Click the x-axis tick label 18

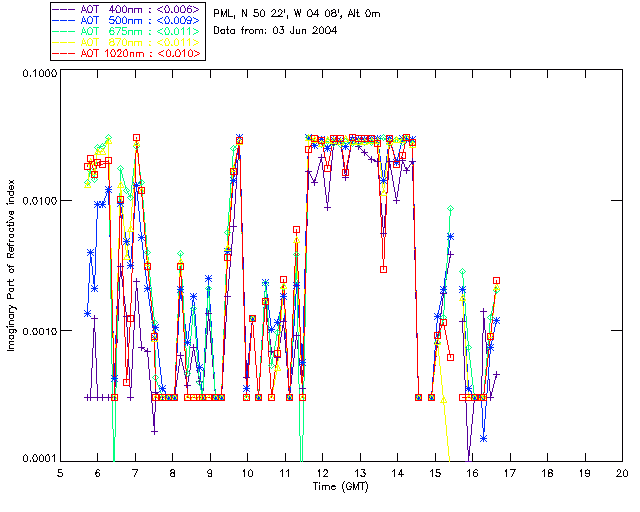point(546,472)
